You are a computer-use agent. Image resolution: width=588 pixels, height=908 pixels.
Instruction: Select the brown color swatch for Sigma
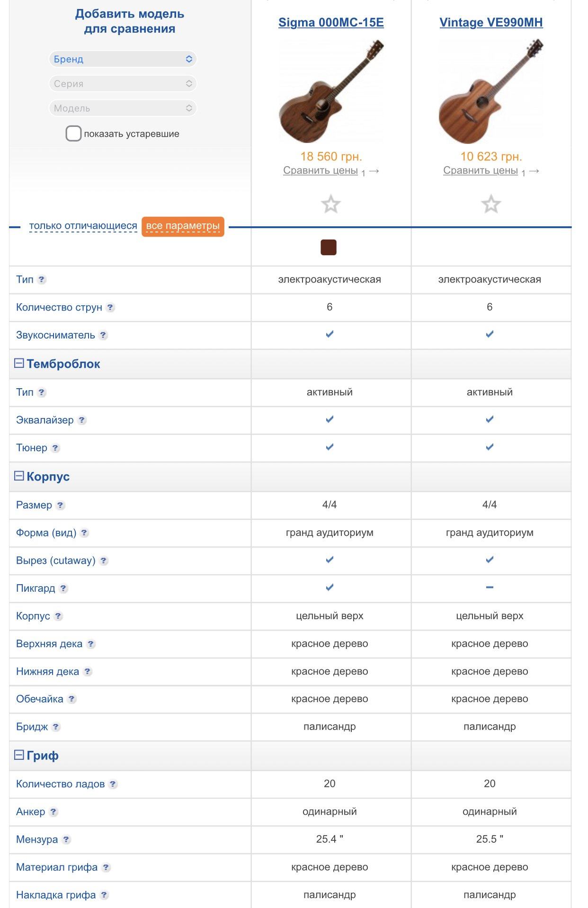[329, 248]
